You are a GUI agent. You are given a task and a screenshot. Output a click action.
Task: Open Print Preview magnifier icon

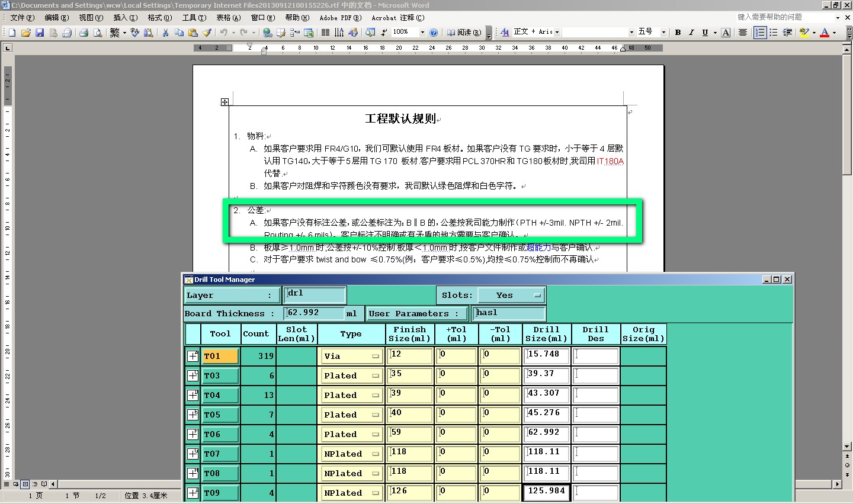tap(98, 33)
